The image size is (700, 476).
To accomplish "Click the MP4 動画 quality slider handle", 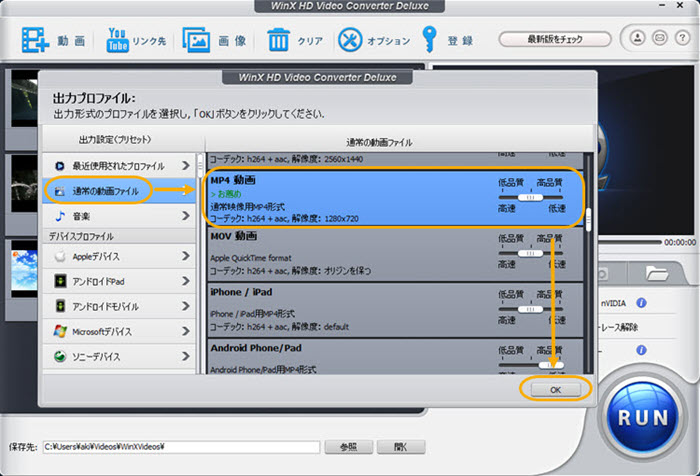I will [x=530, y=197].
